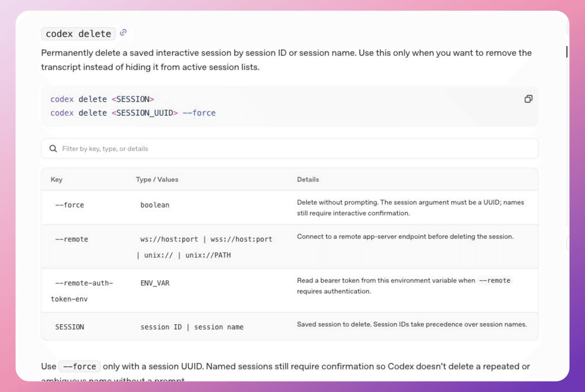Click the --remote-auth-token-env key cell

pos(82,291)
